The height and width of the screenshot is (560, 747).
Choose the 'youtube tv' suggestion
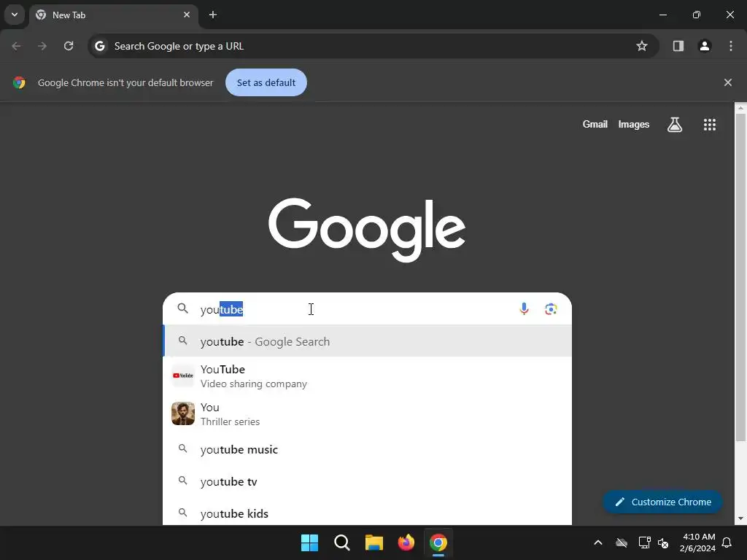(368, 481)
